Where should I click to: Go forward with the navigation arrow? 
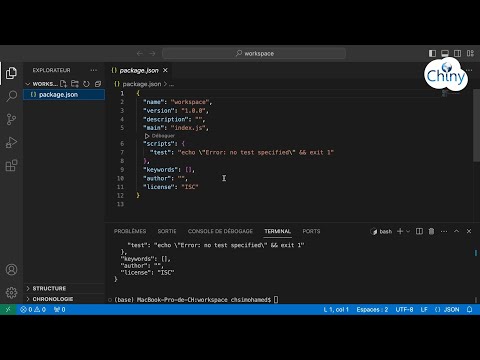[x=152, y=53]
